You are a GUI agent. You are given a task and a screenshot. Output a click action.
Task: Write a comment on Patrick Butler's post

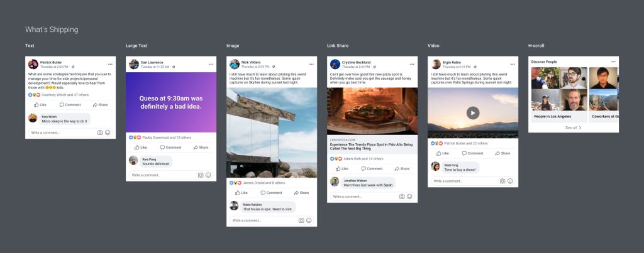[70, 132]
